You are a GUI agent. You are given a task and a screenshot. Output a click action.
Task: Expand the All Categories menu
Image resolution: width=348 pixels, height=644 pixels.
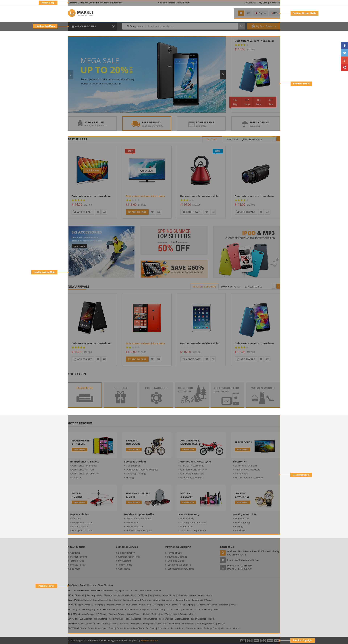point(93,26)
